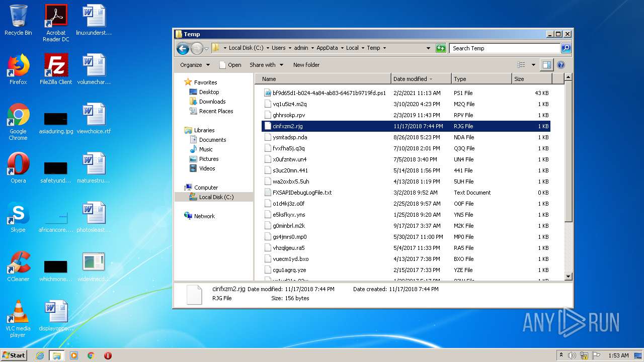The image size is (644, 362).
Task: Open the Explorer help icon
Action: pyautogui.click(x=561, y=65)
